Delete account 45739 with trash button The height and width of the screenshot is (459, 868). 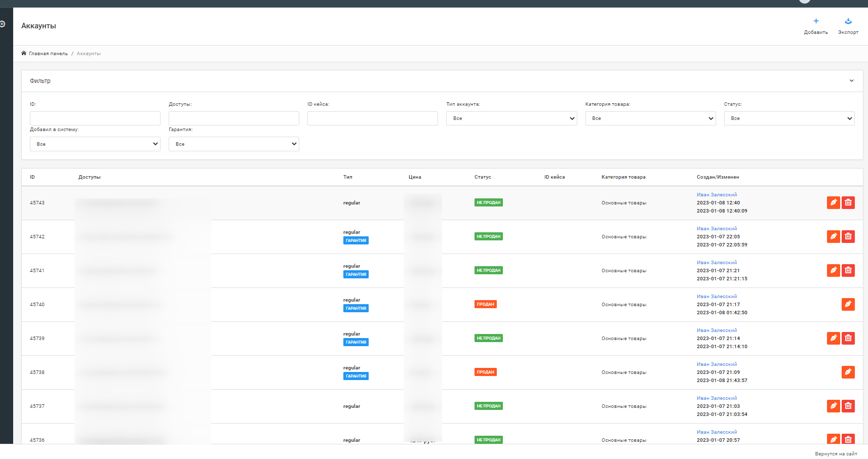pyautogui.click(x=848, y=338)
